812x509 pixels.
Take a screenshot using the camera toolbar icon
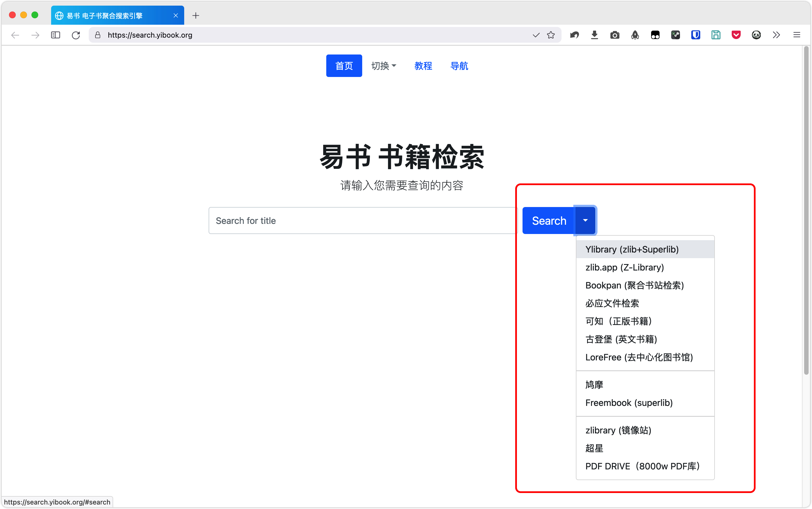pyautogui.click(x=615, y=35)
